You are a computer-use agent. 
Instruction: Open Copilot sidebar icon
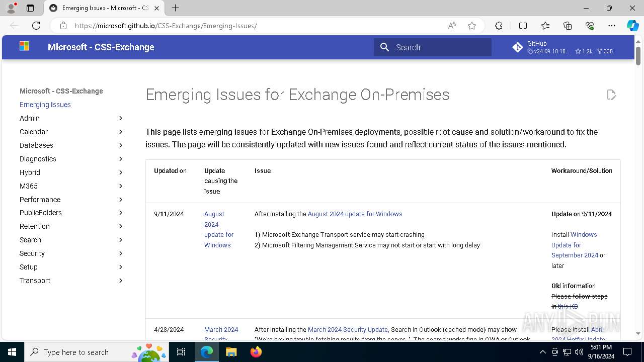pos(632,26)
